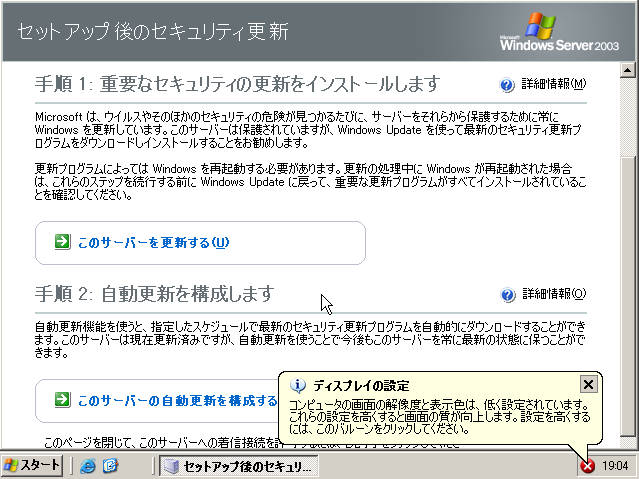Open the スタート menu button
Image resolution: width=639 pixels, height=479 pixels.
click(x=32, y=465)
